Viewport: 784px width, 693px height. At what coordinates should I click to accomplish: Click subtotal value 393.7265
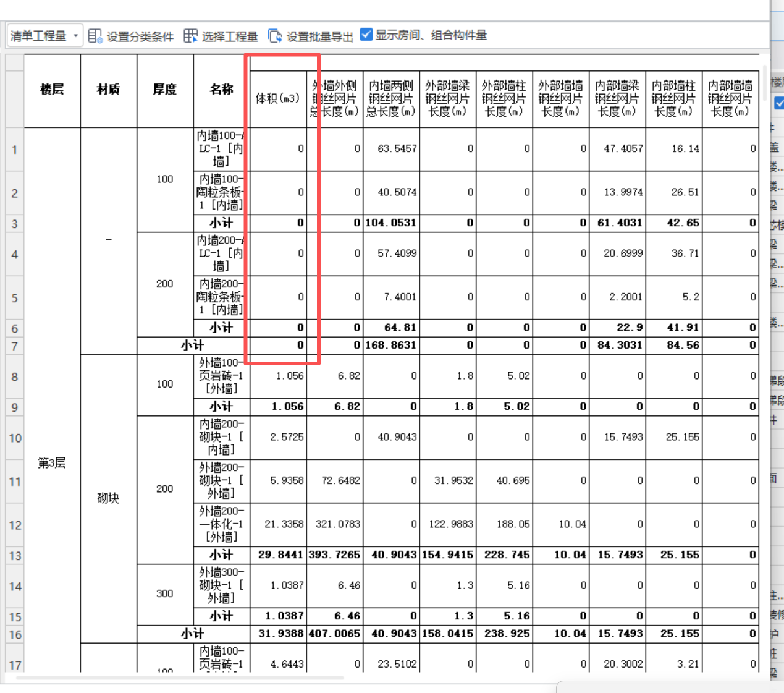tap(334, 555)
